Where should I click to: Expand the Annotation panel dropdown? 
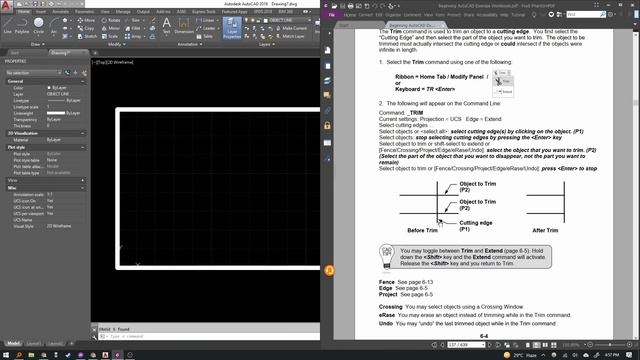point(190,44)
